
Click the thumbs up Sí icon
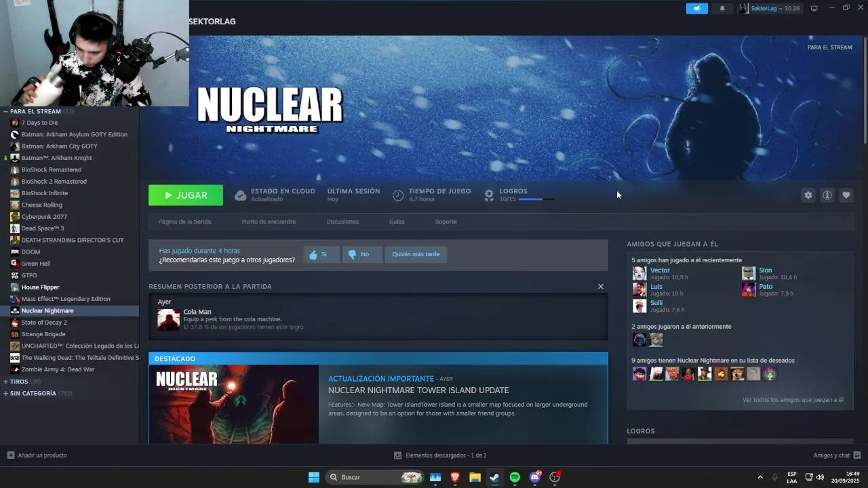coord(313,255)
